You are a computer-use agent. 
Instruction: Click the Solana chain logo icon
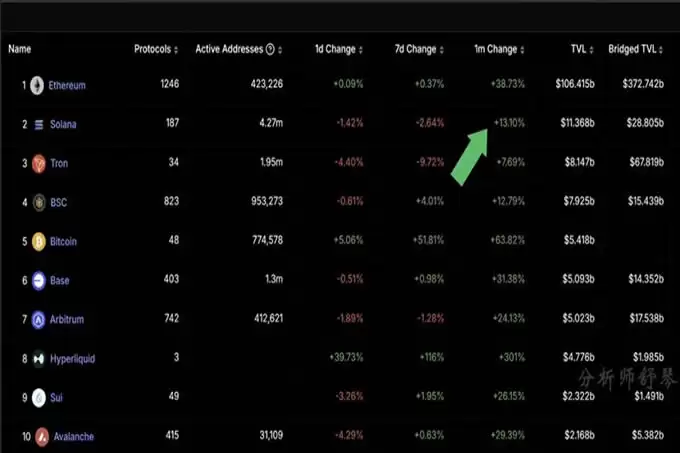pos(37,124)
